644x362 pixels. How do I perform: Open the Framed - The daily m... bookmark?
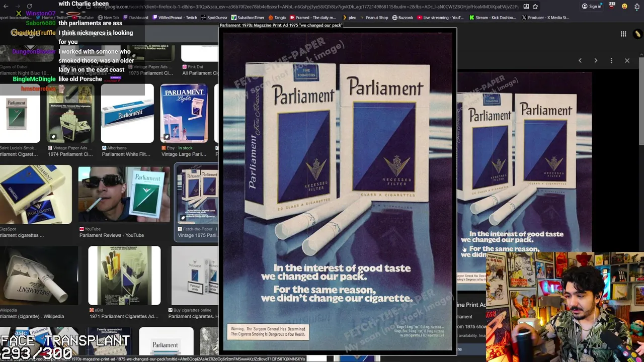(x=312, y=18)
